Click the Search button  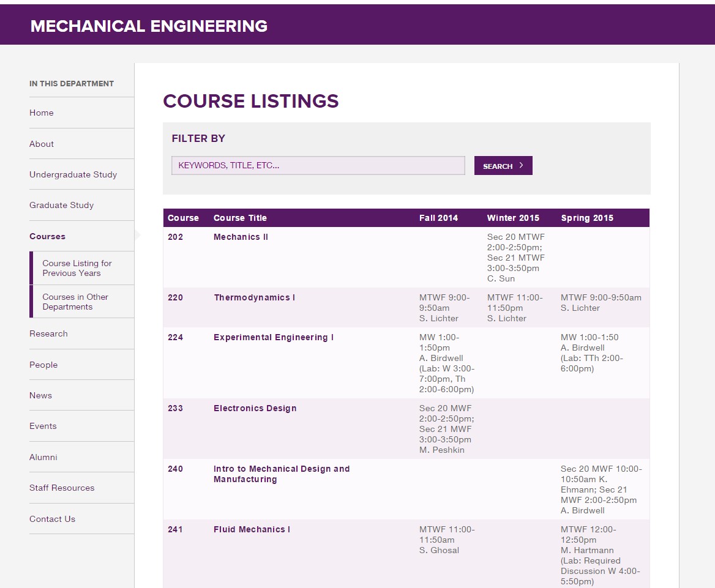point(503,166)
